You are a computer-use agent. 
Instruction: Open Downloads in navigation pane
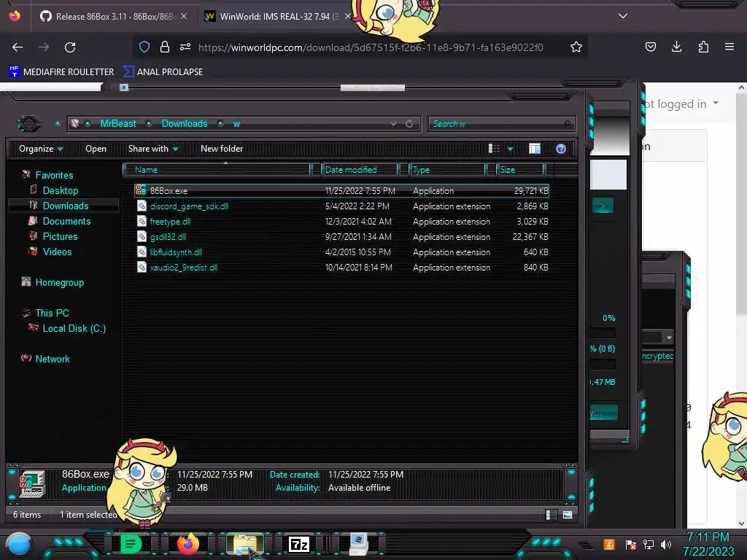coord(65,206)
